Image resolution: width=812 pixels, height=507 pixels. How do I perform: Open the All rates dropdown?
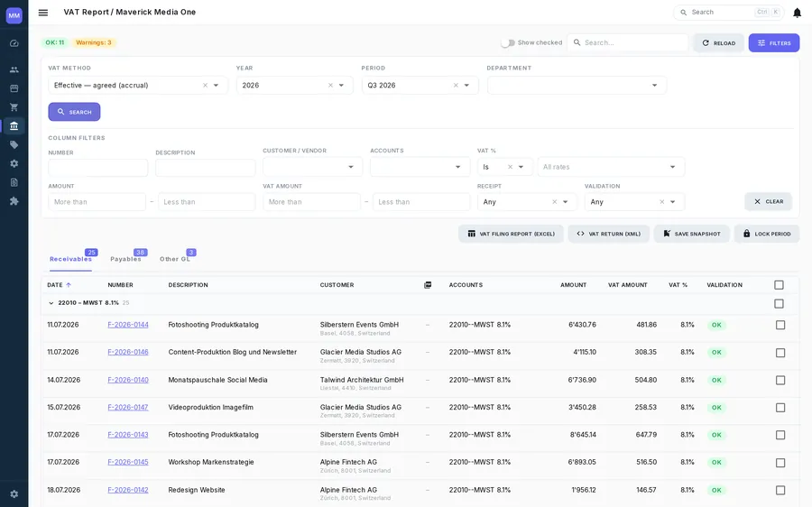click(611, 167)
